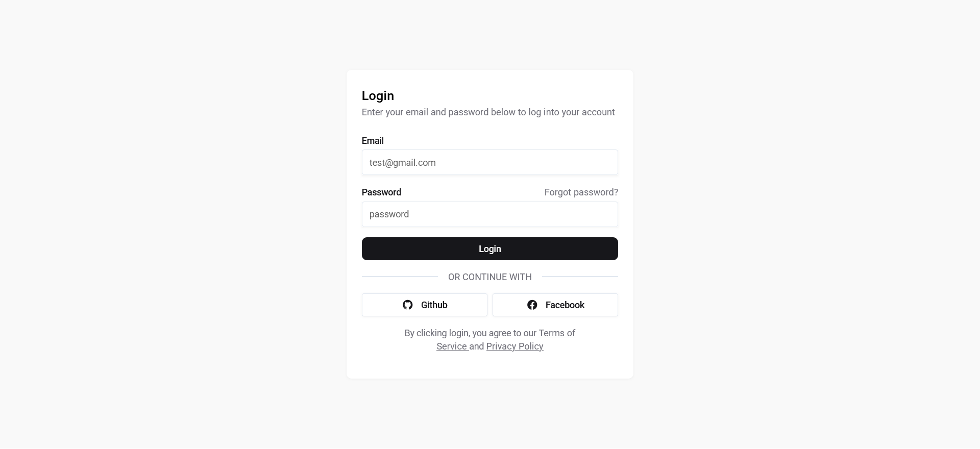
Task: Click the password placeholder text
Action: click(x=389, y=214)
